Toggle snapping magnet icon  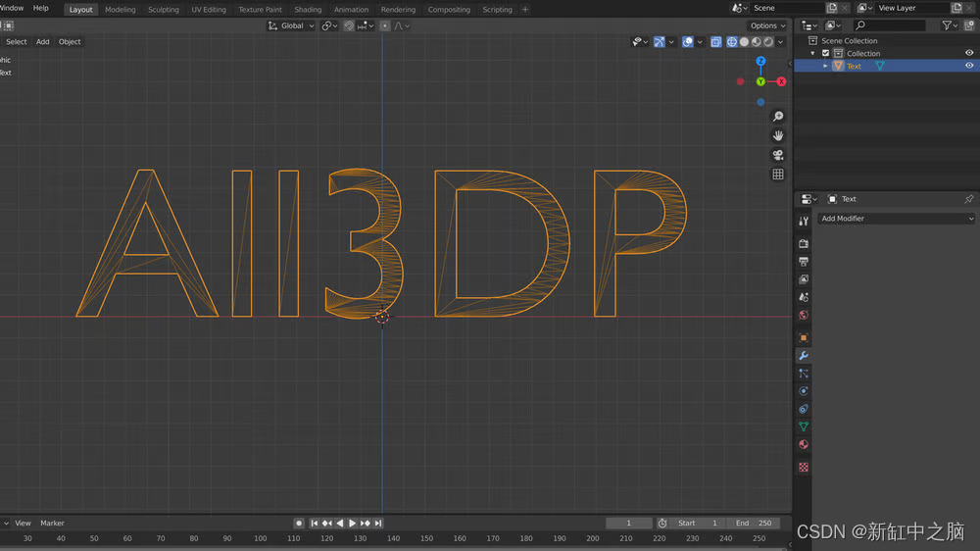point(350,25)
